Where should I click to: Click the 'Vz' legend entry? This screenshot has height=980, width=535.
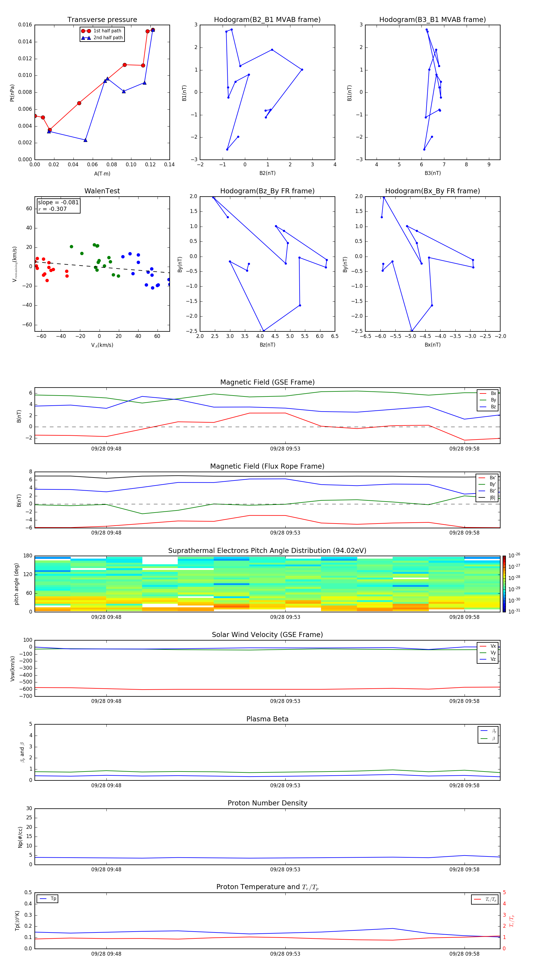488,659
